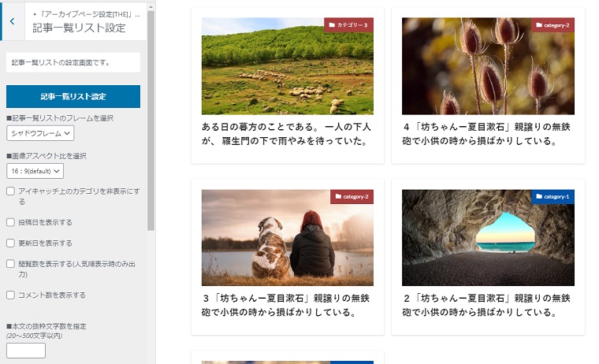Enable 投稿日を表示する checkbox
Viewport: 599px width, 364px height.
[x=11, y=222]
